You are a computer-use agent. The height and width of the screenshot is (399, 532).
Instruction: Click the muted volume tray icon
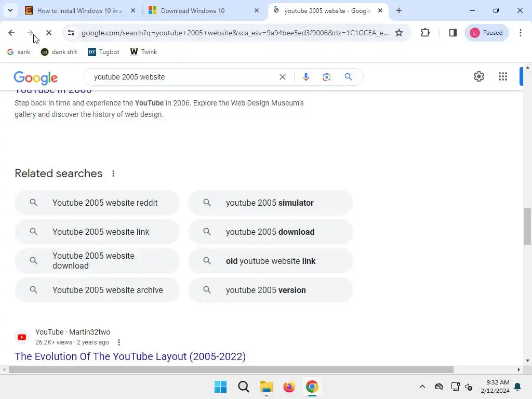tap(469, 387)
